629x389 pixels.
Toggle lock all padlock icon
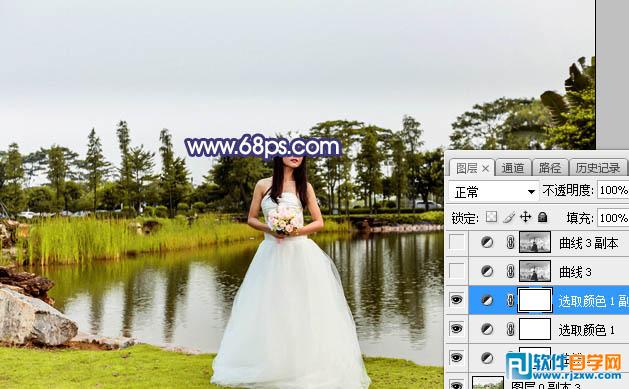pos(542,217)
